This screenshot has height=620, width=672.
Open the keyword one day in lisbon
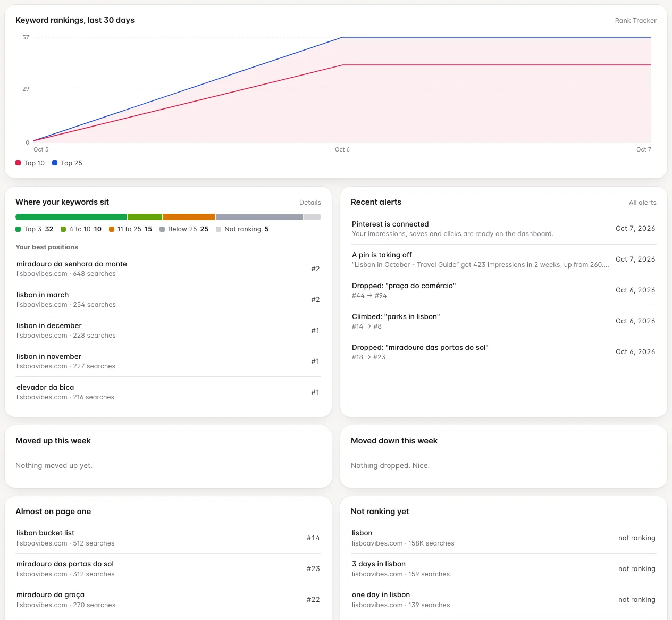[503, 599]
